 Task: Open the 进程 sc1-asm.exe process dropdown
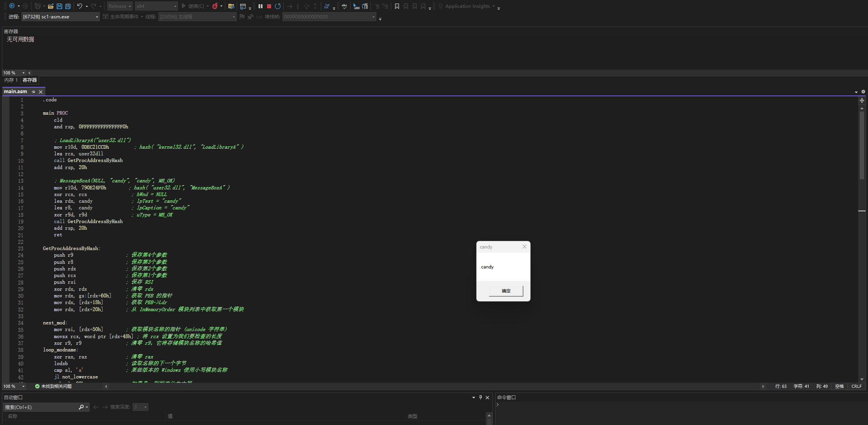coord(97,17)
